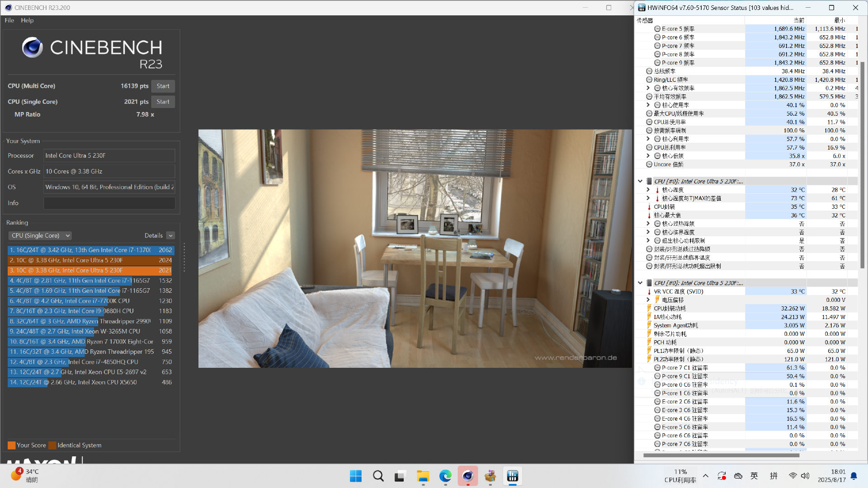Click the taskbar search magnifier icon
The height and width of the screenshot is (488, 868).
378,476
